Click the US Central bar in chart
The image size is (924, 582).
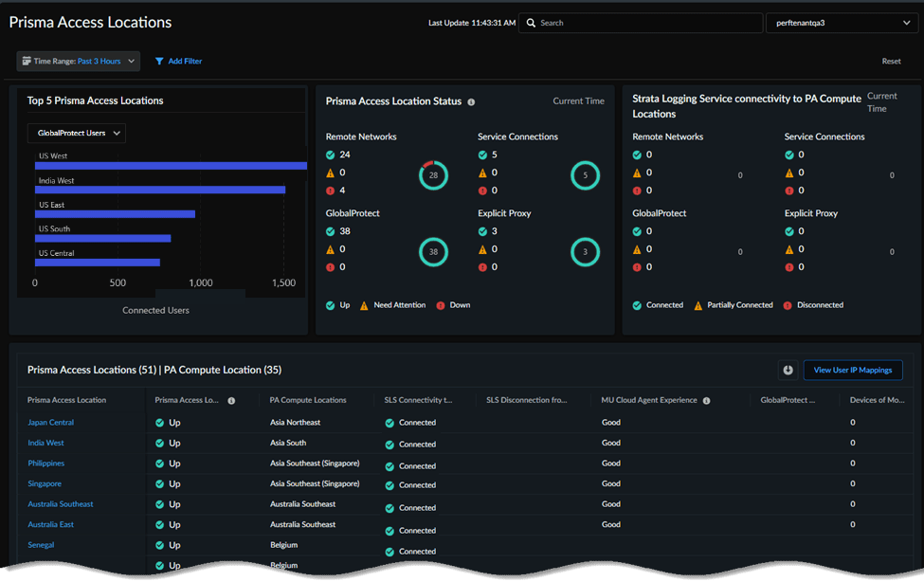[x=98, y=263]
